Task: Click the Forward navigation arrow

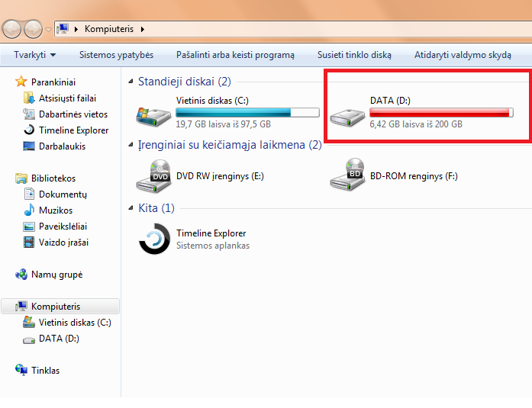Action: point(33,29)
